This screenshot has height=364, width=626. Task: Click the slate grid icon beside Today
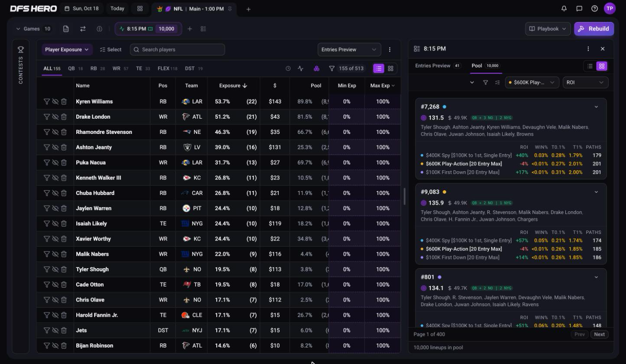coord(140,8)
